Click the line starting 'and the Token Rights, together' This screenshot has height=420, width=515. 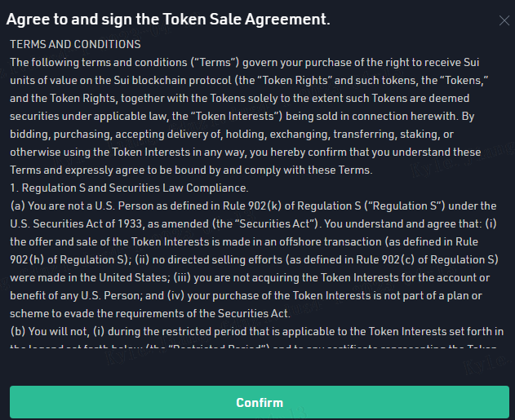click(239, 99)
